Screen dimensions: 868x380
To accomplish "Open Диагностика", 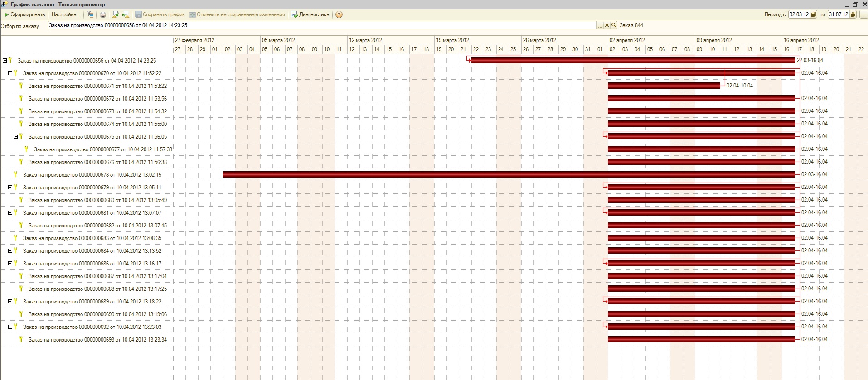I will pos(310,14).
